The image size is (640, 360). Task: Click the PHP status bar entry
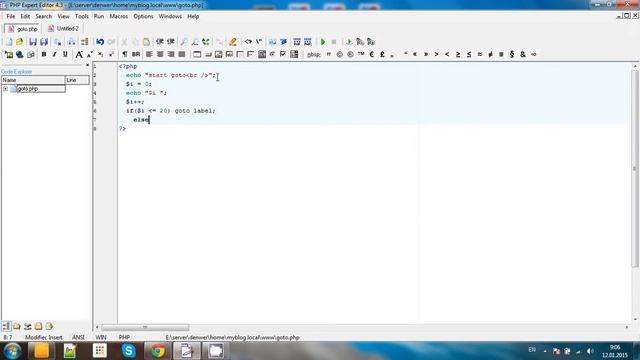coord(124,338)
